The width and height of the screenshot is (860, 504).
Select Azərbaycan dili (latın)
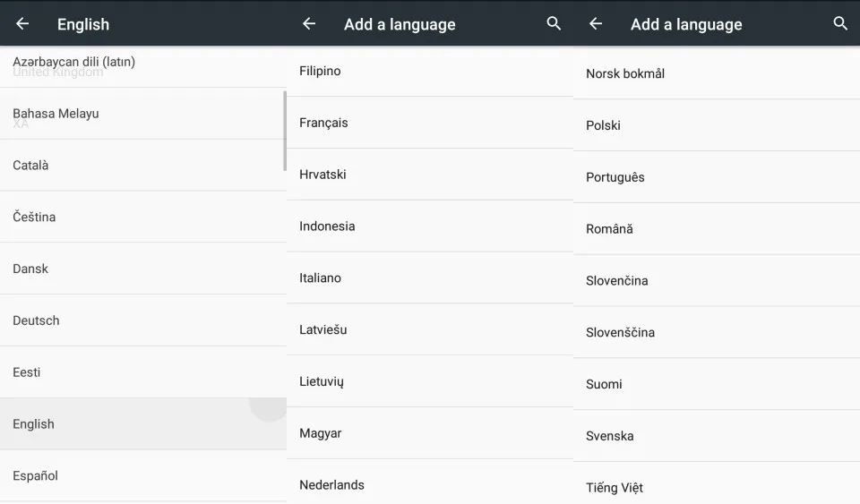(143, 67)
